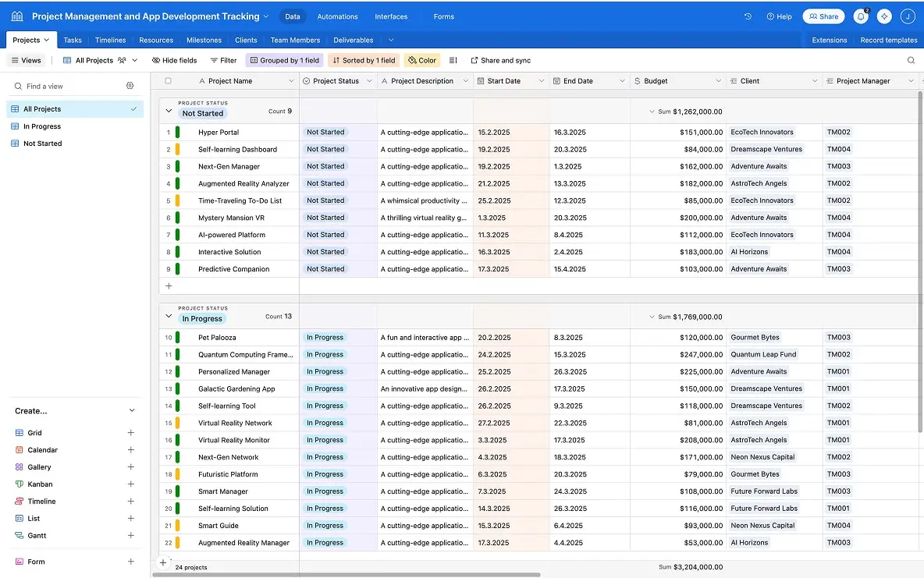The image size is (924, 578).
Task: Add a new Gantt view
Action: [x=131, y=536]
